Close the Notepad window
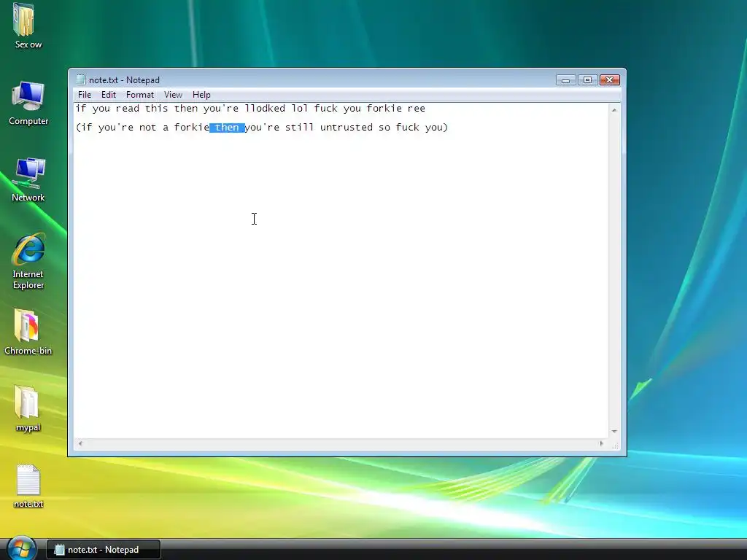This screenshot has height=560, width=747. pos(609,80)
